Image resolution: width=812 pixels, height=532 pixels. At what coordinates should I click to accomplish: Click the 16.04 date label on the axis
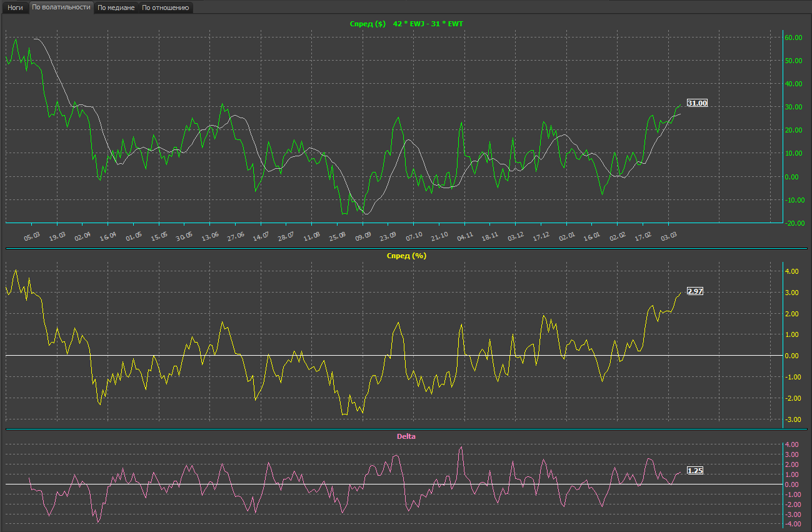tap(109, 236)
